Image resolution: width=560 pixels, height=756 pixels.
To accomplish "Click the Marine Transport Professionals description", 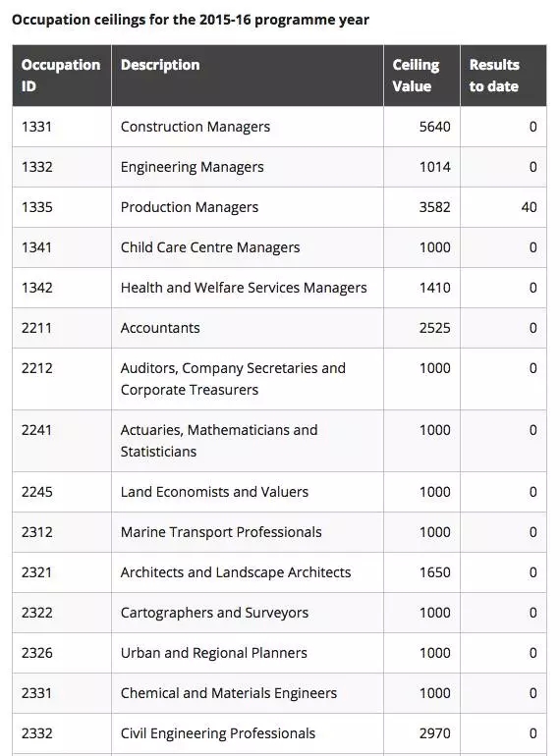I will point(221,532).
